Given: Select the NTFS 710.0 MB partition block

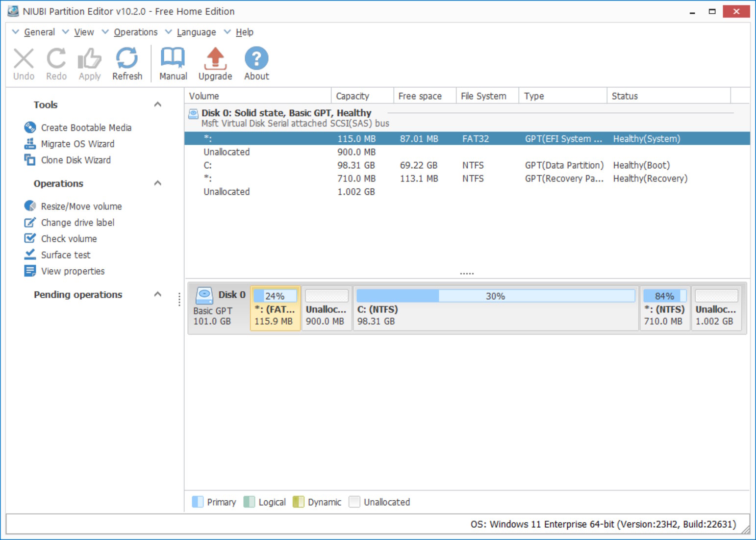Looking at the screenshot, I should (x=665, y=309).
